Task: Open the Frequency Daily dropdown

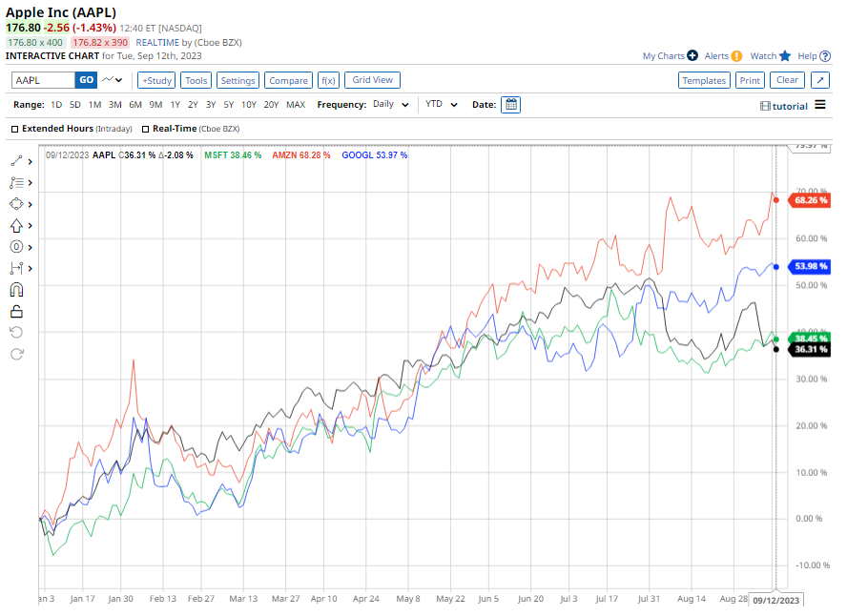Action: pos(390,104)
